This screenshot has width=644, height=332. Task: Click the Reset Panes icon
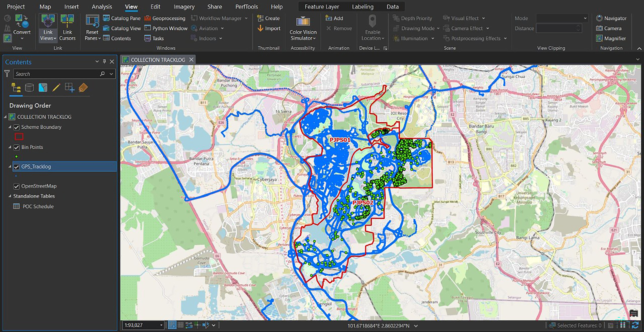click(92, 21)
